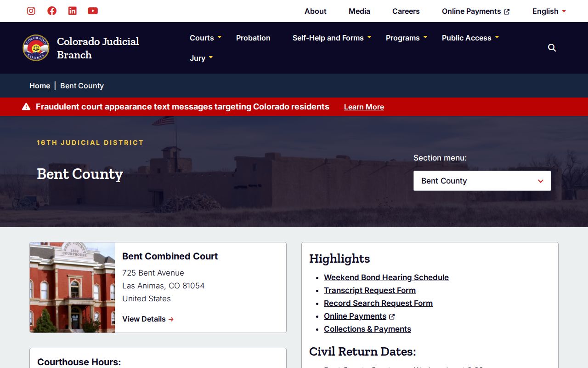Viewport: 588px width, 368px height.
Task: Expand the Public Access menu
Action: click(x=470, y=38)
